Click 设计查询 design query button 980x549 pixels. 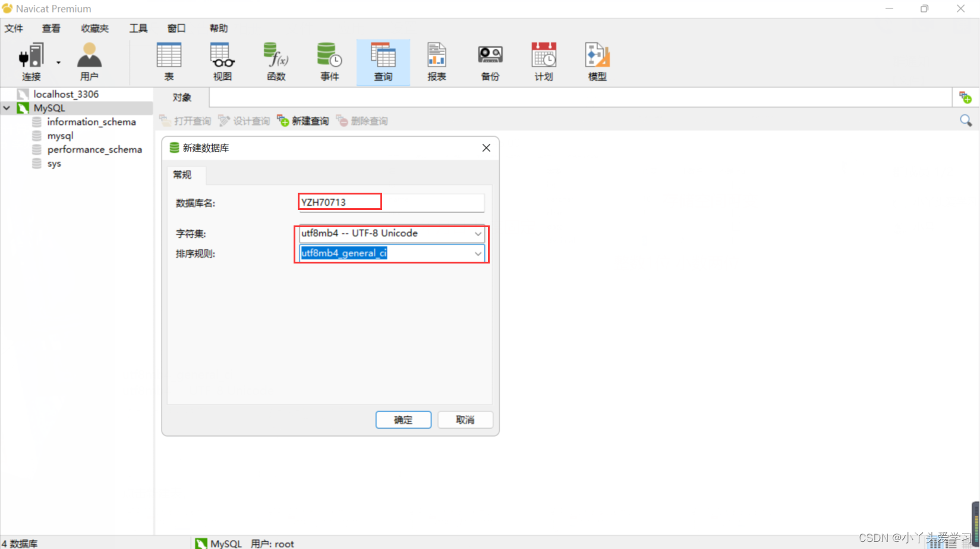(244, 121)
